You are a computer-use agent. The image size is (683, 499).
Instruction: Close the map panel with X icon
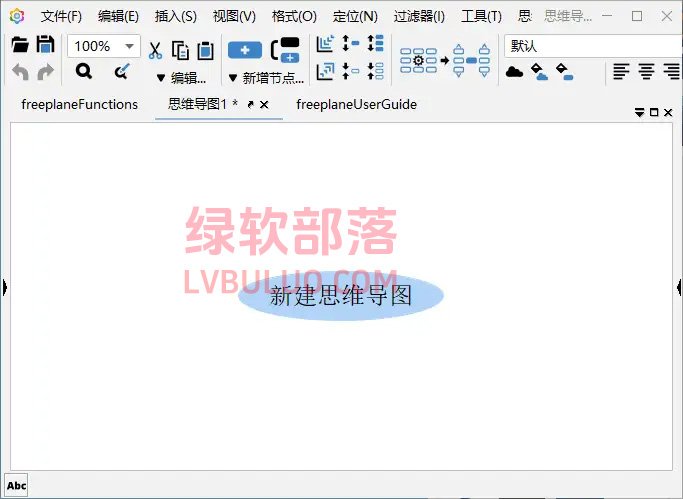click(668, 113)
